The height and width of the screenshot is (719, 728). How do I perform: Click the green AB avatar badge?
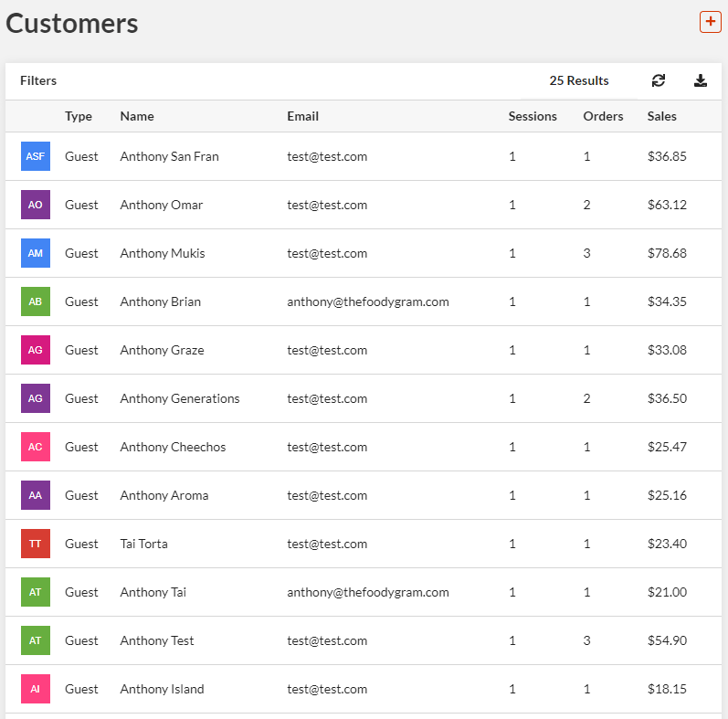[36, 301]
